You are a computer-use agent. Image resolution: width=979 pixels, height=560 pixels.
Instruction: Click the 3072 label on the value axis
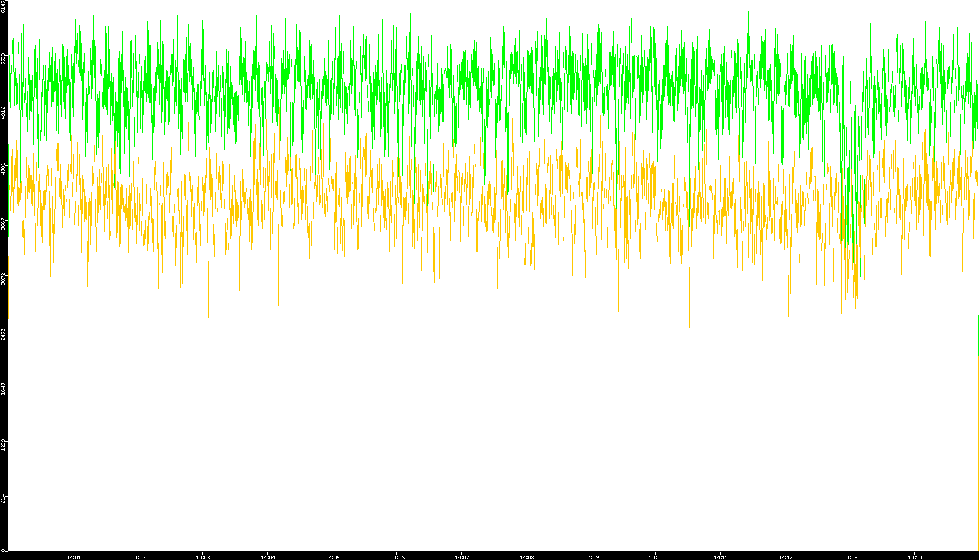pos(4,279)
